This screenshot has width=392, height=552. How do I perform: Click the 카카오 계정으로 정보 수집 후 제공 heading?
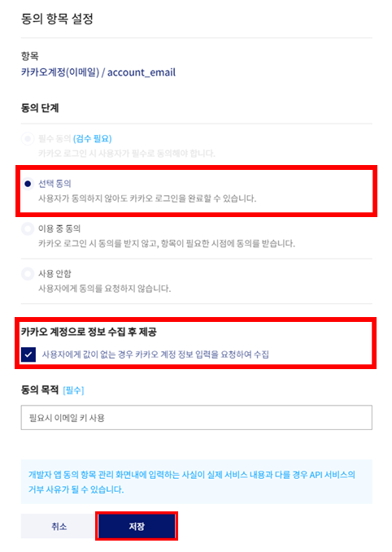[89, 332]
